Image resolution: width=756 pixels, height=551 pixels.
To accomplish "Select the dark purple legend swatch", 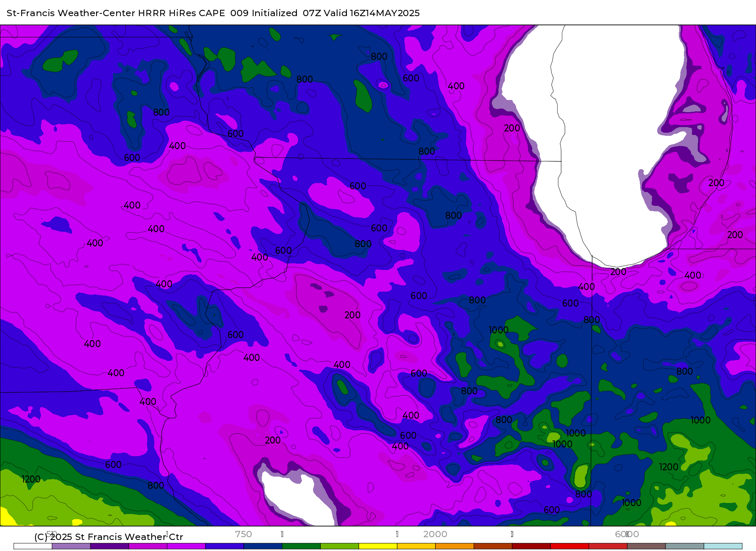I will pyautogui.click(x=109, y=546).
